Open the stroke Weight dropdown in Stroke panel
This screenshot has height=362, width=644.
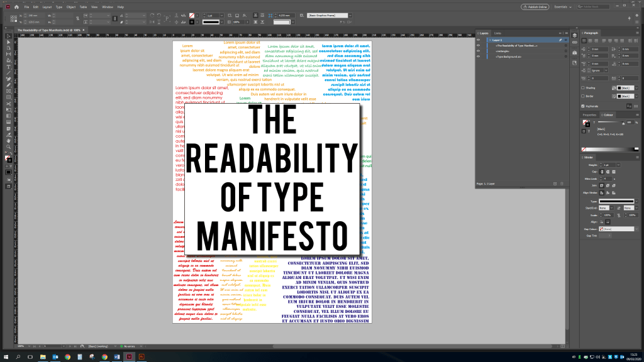pyautogui.click(x=617, y=165)
